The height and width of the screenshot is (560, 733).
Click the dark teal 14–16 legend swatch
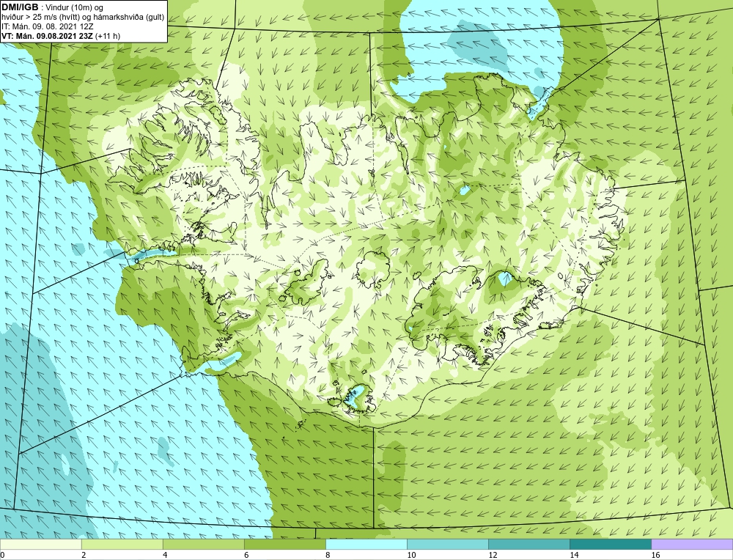click(610, 545)
